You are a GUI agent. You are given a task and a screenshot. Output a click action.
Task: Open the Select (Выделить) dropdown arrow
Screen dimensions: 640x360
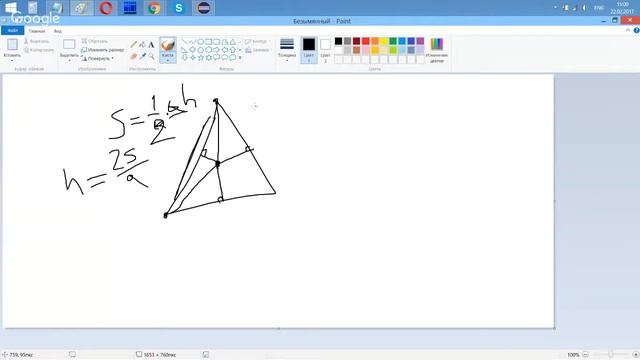tap(69, 61)
